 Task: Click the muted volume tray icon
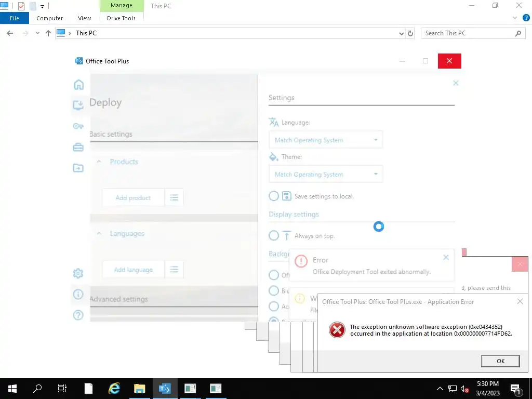point(465,389)
